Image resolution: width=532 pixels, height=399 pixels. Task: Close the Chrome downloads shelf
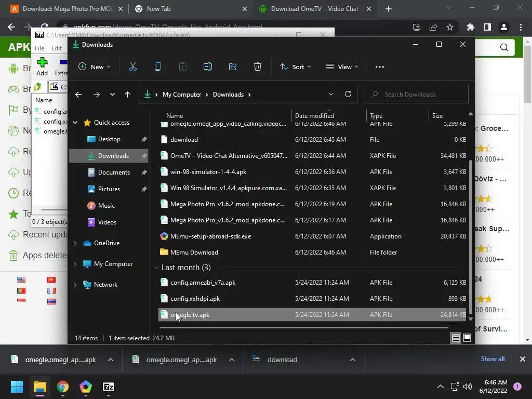pos(523,359)
